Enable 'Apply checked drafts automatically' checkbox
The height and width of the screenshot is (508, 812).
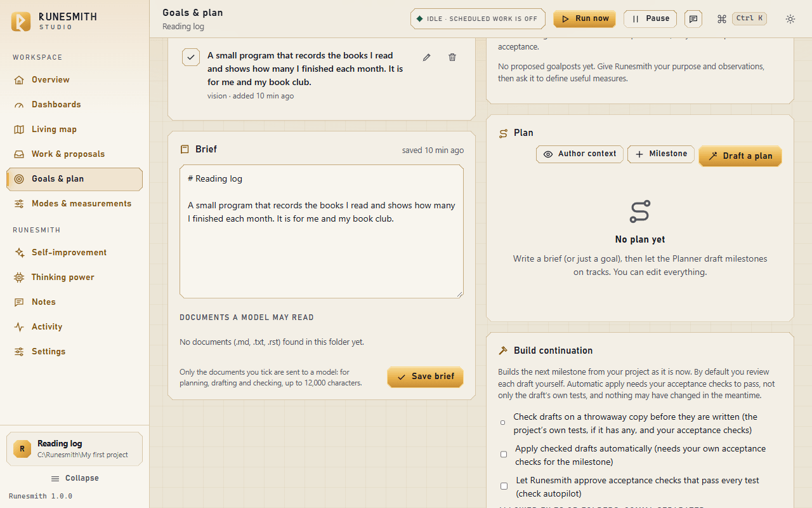pos(504,455)
